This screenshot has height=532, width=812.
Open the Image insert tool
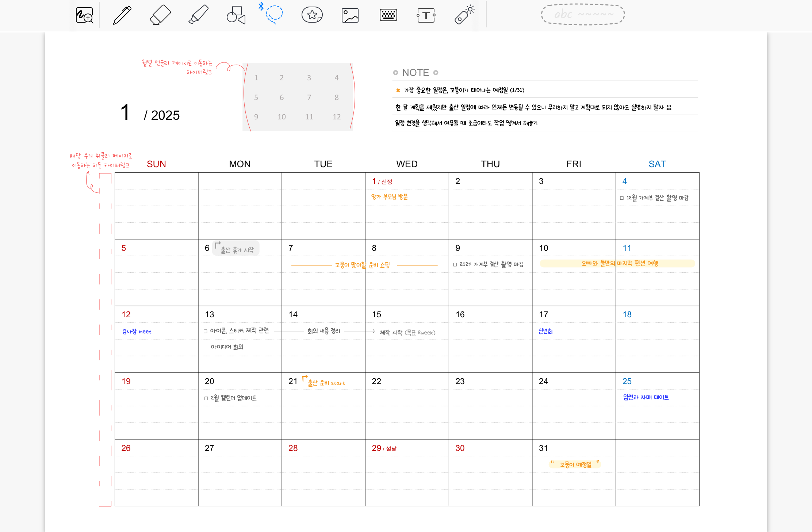tap(350, 15)
